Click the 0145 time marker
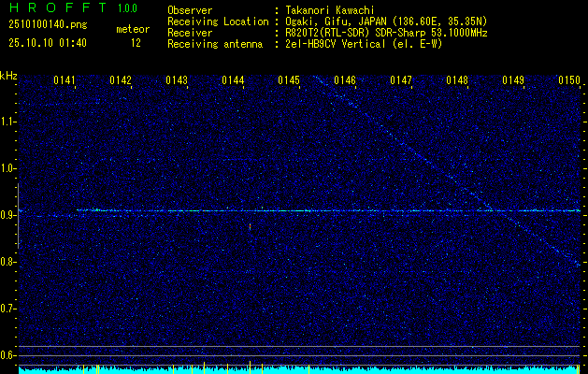 click(x=289, y=80)
